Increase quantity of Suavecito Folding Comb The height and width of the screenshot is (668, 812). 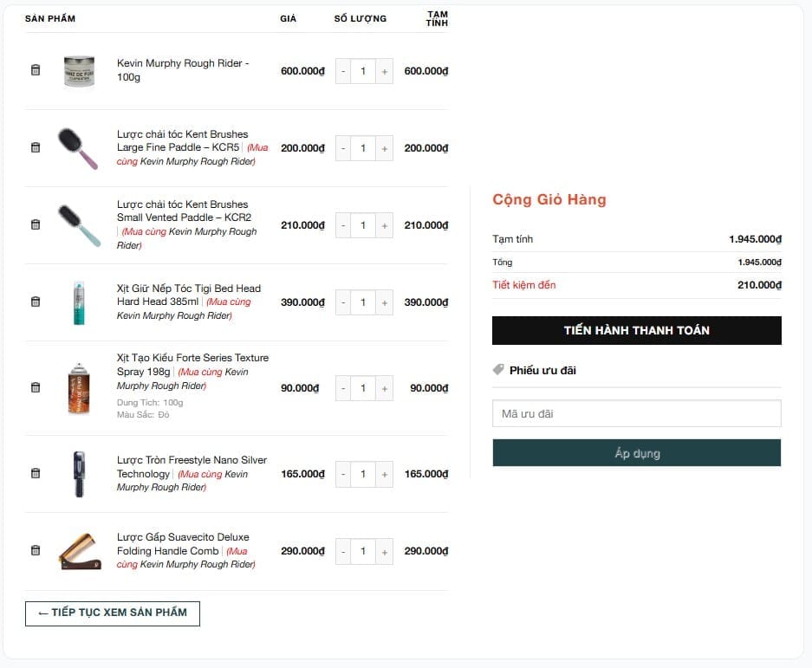pyautogui.click(x=384, y=551)
